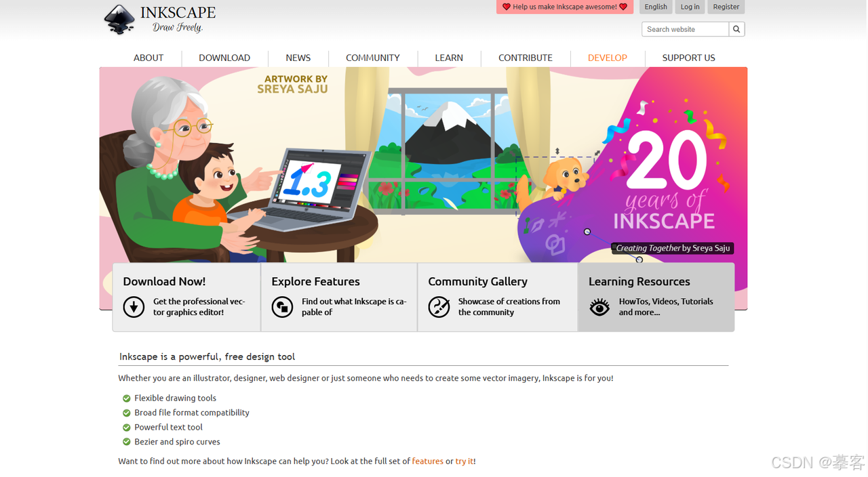The width and height of the screenshot is (868, 477).
Task: Open the English language selector
Action: tap(656, 7)
